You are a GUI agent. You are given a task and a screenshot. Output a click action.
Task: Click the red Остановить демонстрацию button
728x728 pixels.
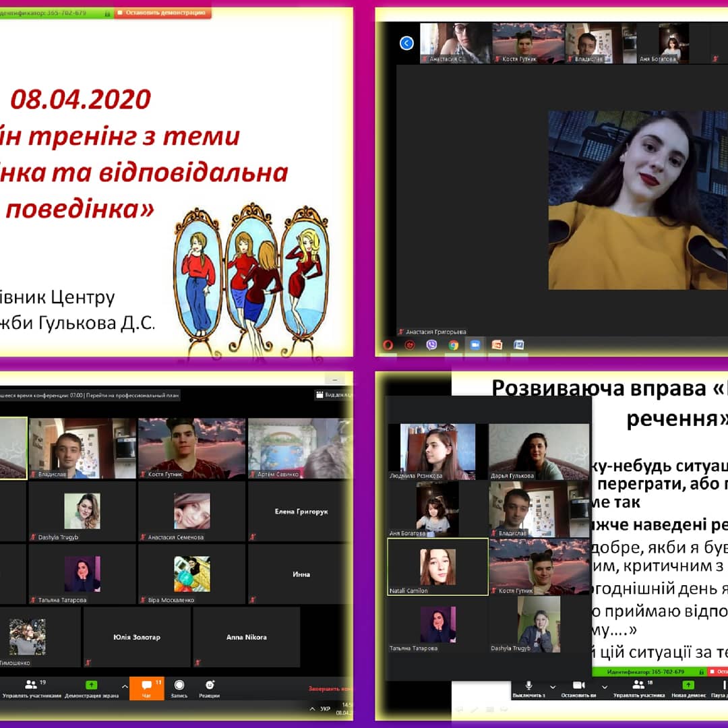162,12
